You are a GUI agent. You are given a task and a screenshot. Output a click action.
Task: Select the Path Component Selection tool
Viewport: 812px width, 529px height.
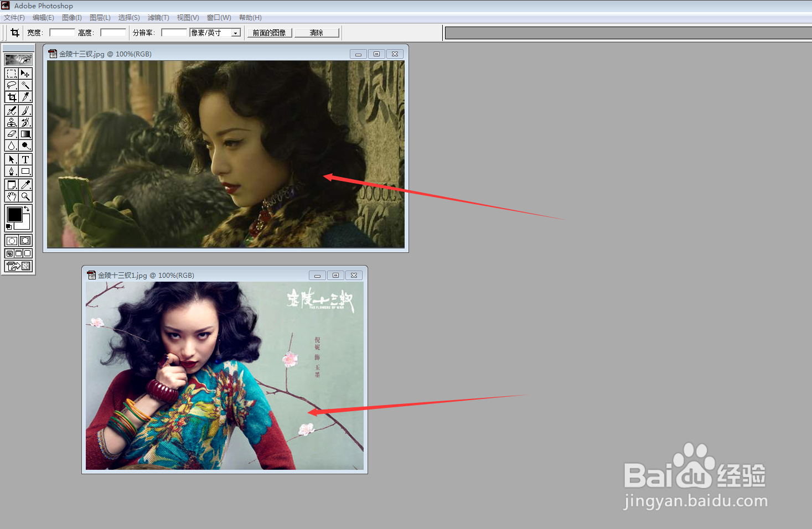[x=12, y=159]
